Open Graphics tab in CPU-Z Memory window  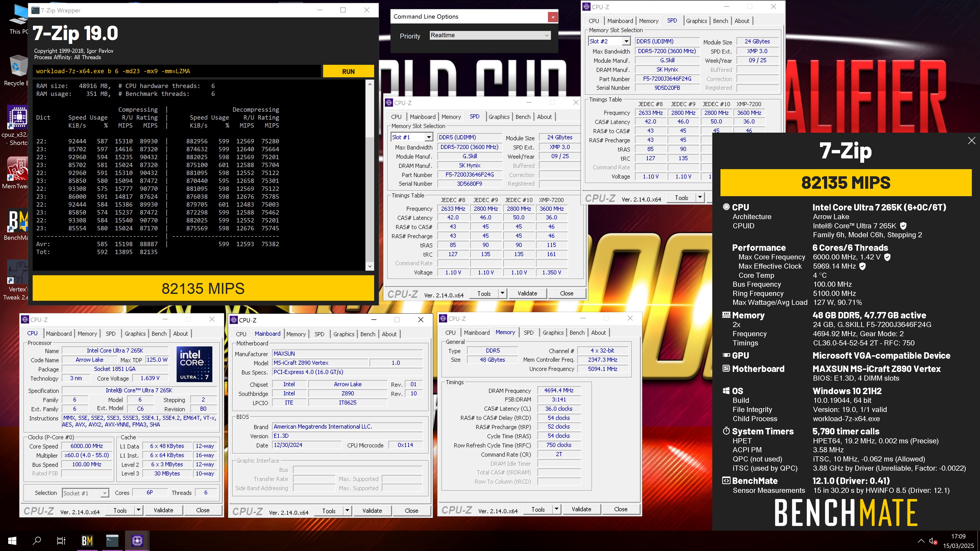point(553,332)
